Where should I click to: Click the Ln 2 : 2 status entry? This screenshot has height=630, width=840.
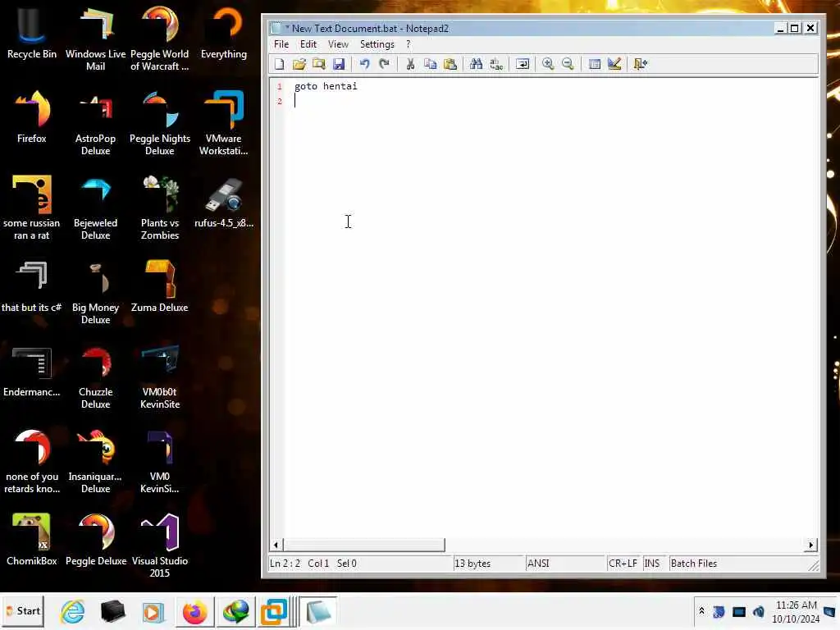285,564
